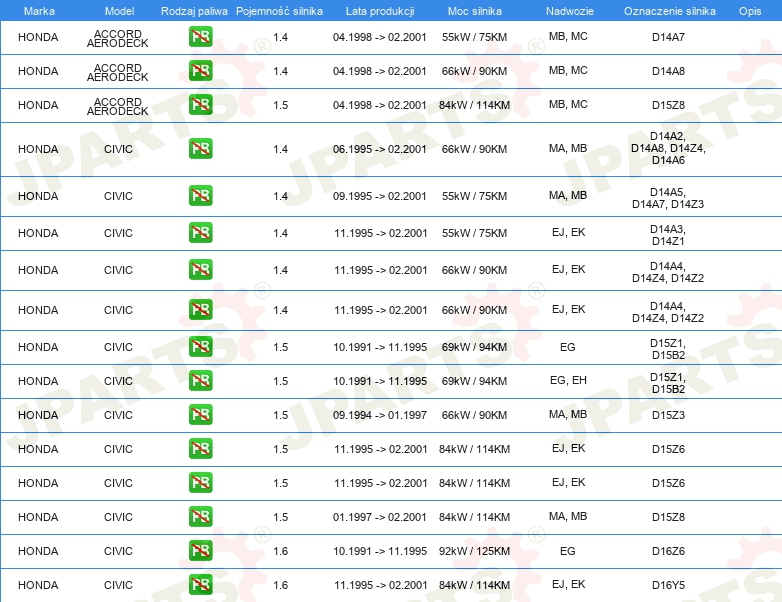Click the Pojemność silnika column header
Viewport: 782px width, 602px height.
pyautogui.click(x=279, y=11)
